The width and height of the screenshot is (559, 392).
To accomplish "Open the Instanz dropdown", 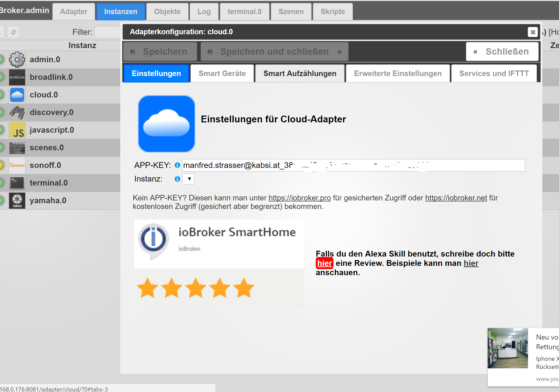I will (189, 179).
